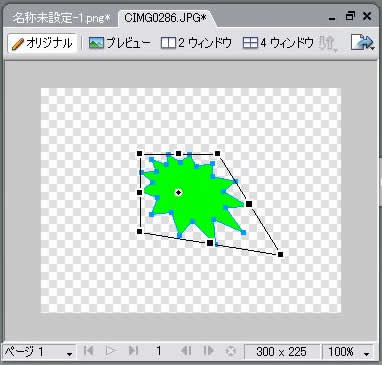Screen dimensions: 382x365
Task: Switch to the 名称未設定-1.png document tab
Action: [62, 18]
